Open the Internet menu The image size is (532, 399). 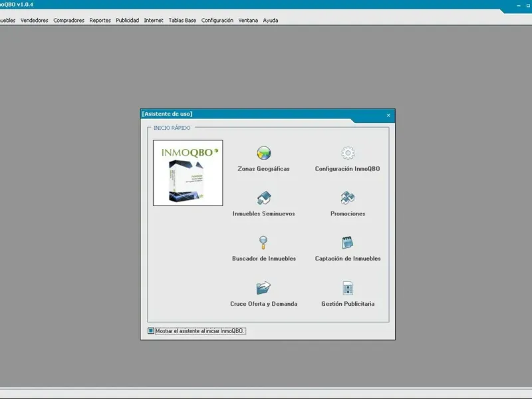(x=154, y=21)
